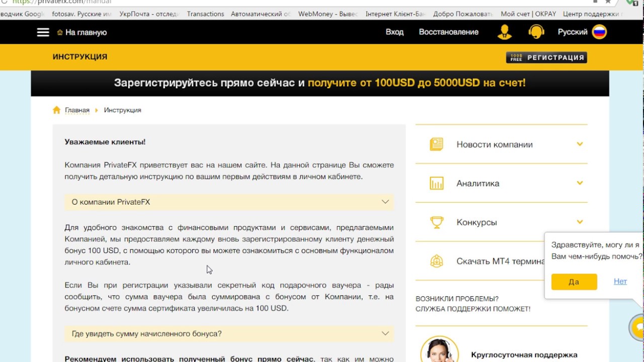Image resolution: width=644 pixels, height=362 pixels.
Task: Expand the О компании PrivateFX section
Action: [x=229, y=202]
